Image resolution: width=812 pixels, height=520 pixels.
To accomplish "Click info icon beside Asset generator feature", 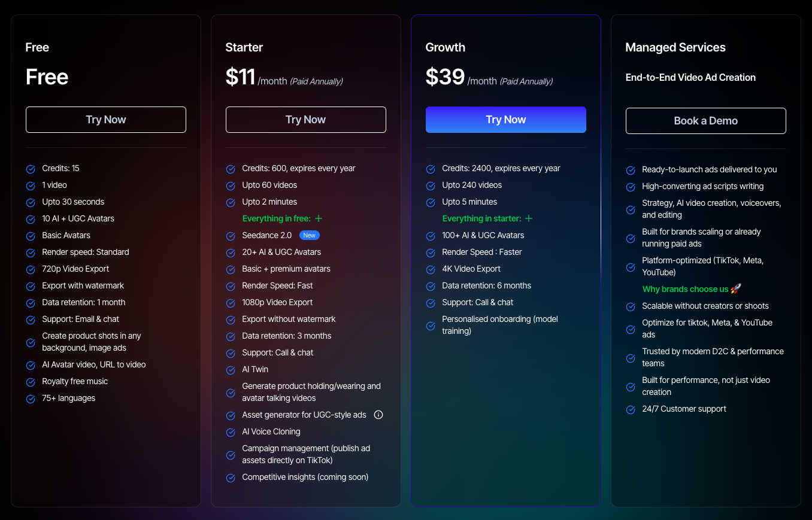I will tap(378, 415).
